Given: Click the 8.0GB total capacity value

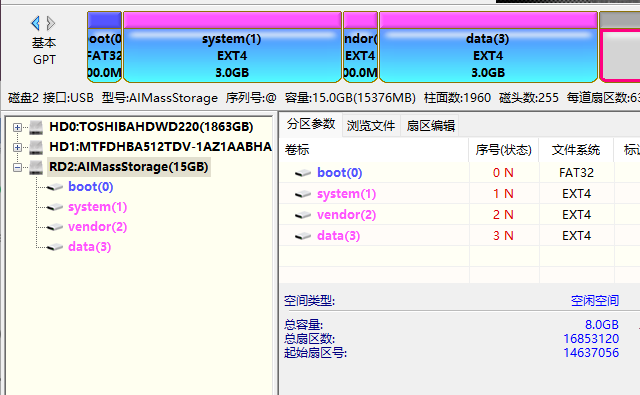Looking at the screenshot, I should [602, 325].
